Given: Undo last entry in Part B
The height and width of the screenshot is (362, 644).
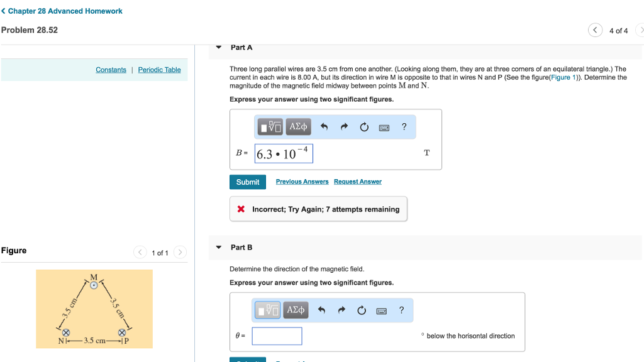Looking at the screenshot, I should [321, 310].
